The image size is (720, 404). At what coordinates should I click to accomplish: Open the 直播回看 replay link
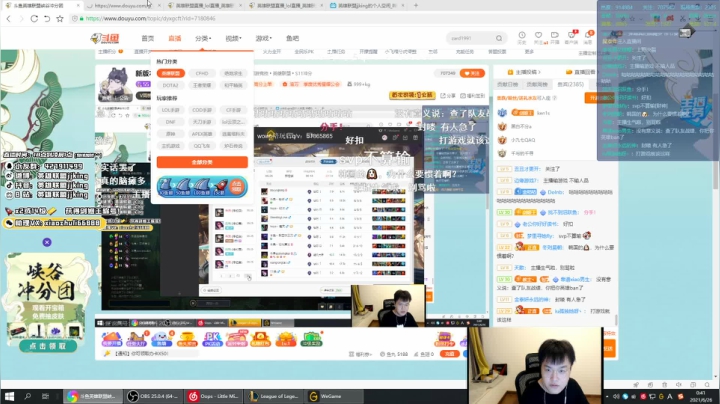pyautogui.click(x=581, y=72)
